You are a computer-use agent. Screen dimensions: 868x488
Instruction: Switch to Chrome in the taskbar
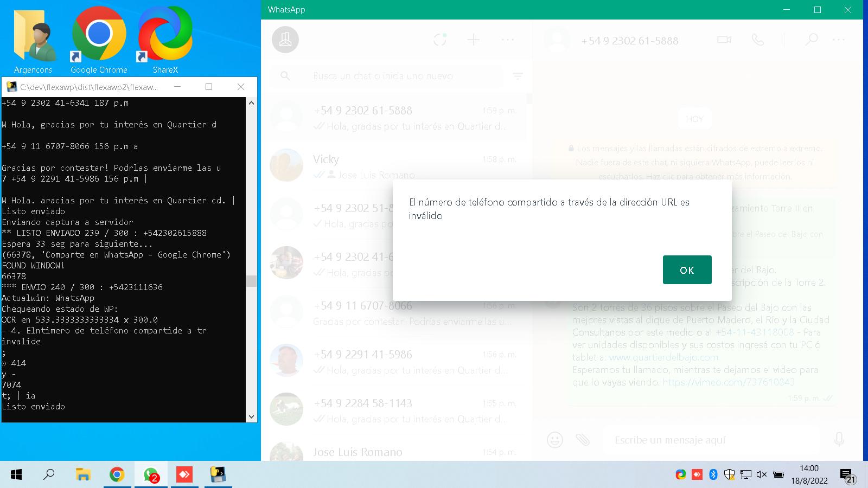117,475
